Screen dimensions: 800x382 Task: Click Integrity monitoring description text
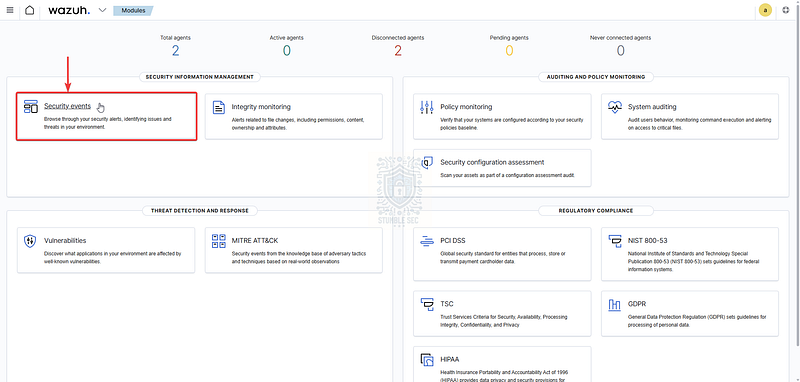tap(298, 124)
